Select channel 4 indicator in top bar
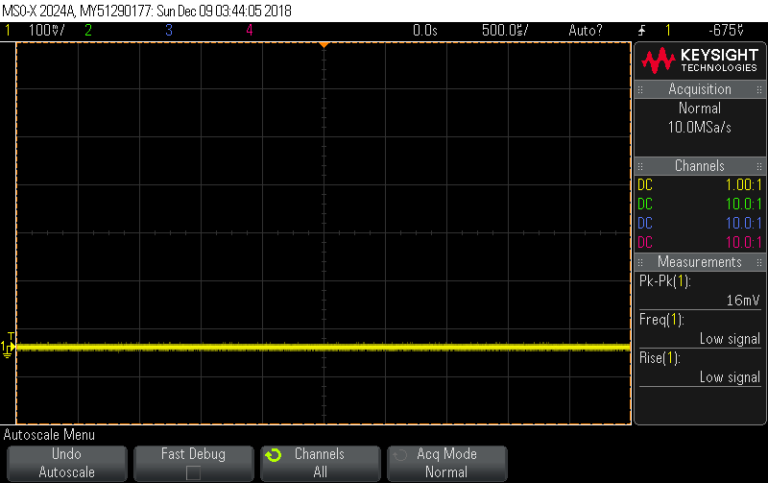The image size is (768, 483). point(249,30)
